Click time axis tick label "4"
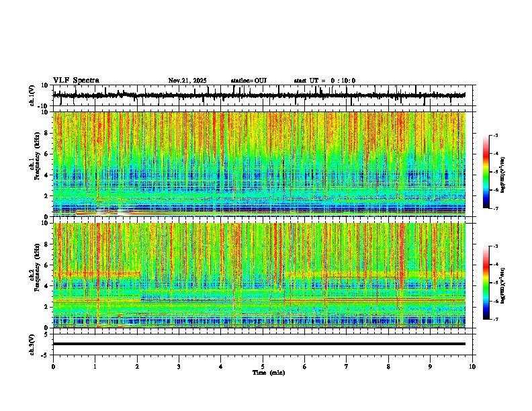This screenshot has width=532, height=411. pos(221,367)
